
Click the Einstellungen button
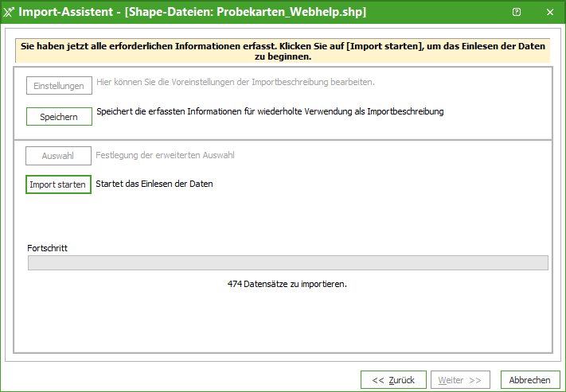click(x=59, y=86)
